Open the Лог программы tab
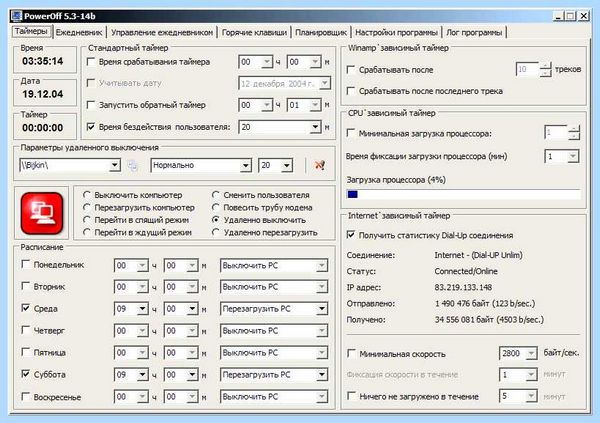The width and height of the screenshot is (600, 423). point(474,33)
